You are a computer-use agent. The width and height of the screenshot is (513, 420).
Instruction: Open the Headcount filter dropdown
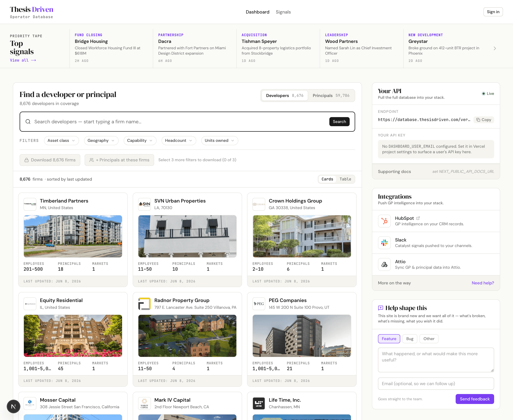[x=179, y=141]
